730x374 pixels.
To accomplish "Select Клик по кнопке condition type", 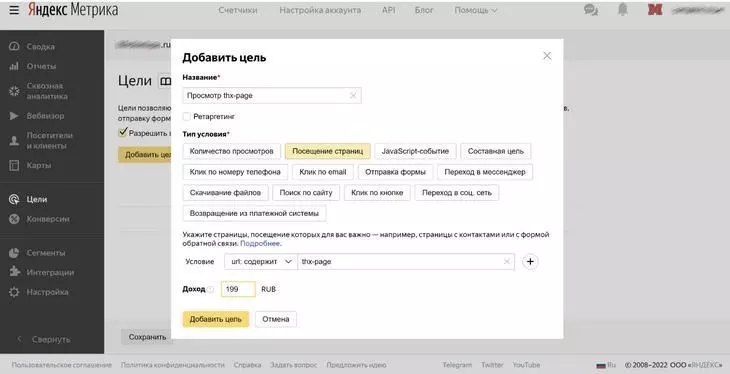I will click(377, 192).
